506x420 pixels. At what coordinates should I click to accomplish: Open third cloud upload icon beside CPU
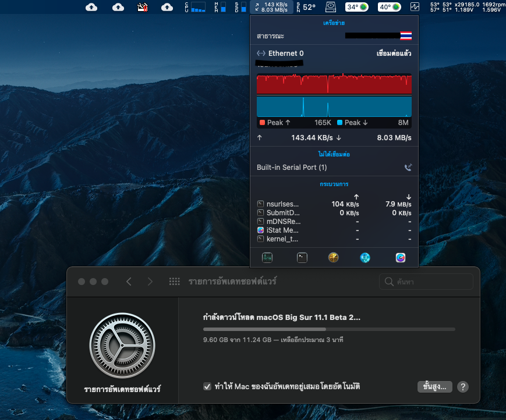click(x=167, y=7)
